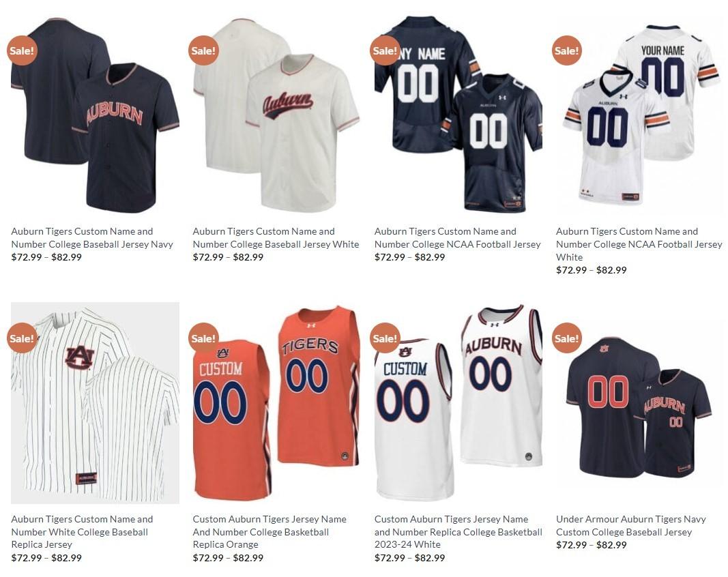Open white script Auburn baseball jersey image
This screenshot has height=577, width=728.
click(276, 115)
